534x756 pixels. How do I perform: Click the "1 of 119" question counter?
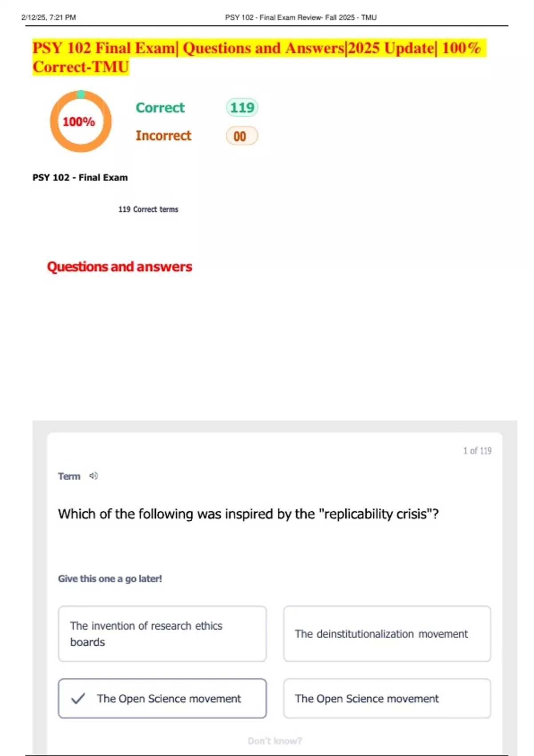[x=477, y=451]
